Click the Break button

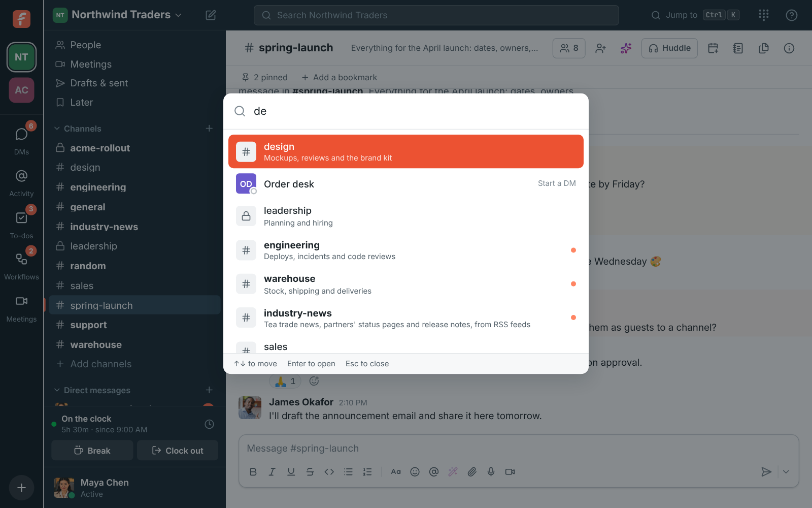[92, 451]
